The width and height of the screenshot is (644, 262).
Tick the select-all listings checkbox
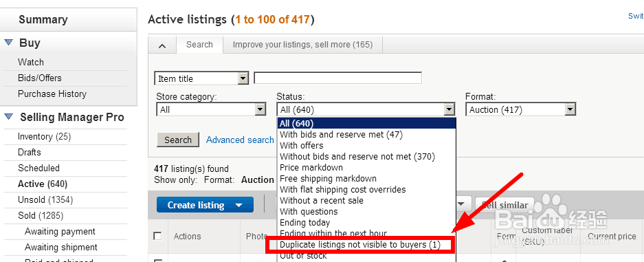click(157, 236)
